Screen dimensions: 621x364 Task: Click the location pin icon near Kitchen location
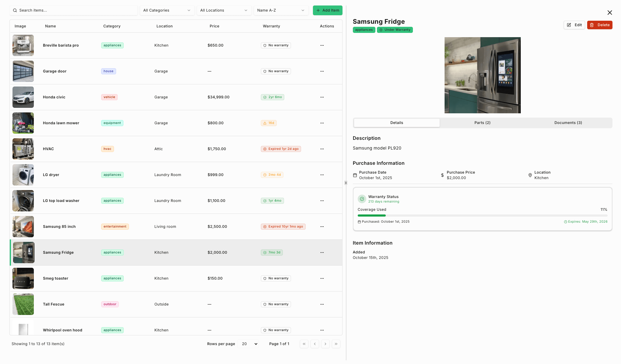(x=530, y=175)
